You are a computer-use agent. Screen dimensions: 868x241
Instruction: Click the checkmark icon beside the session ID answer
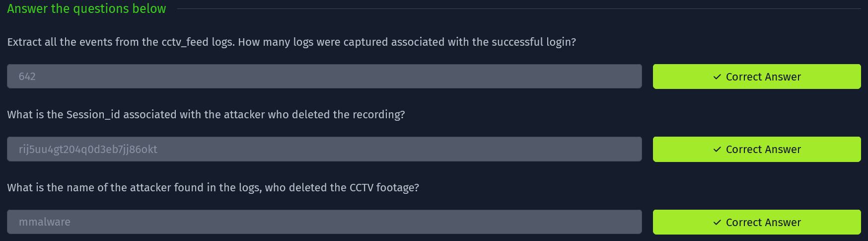717,150
